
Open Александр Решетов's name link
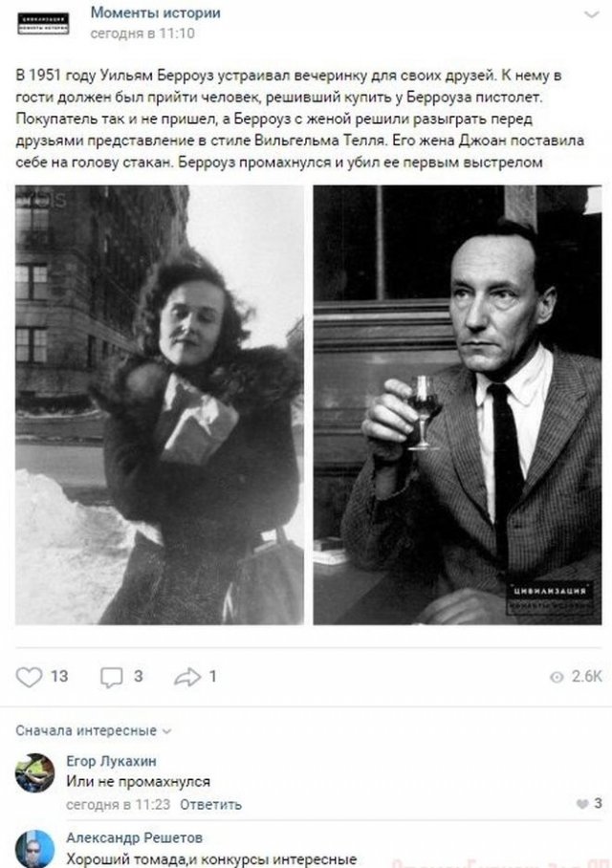pos(135,837)
